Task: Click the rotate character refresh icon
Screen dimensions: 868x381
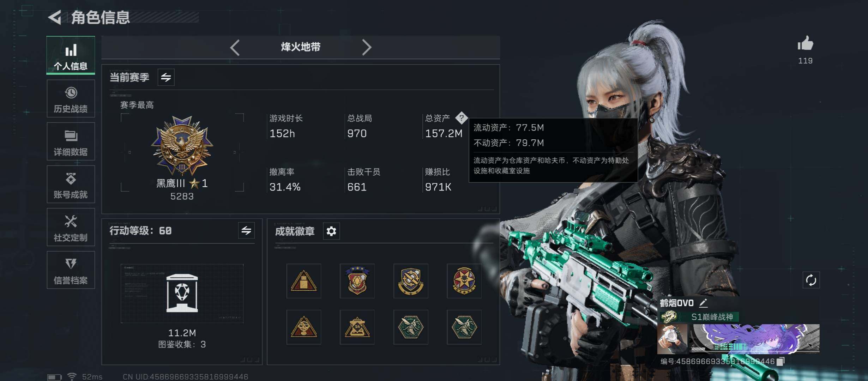Action: (x=811, y=280)
